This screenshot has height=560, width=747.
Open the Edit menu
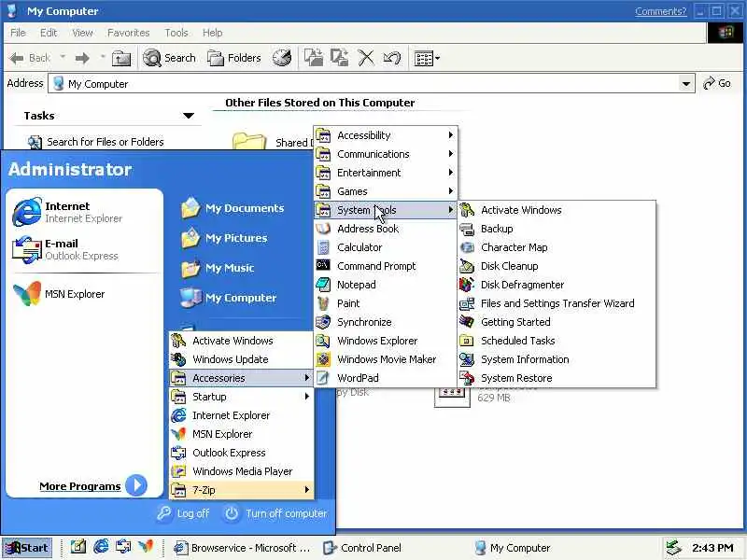49,33
